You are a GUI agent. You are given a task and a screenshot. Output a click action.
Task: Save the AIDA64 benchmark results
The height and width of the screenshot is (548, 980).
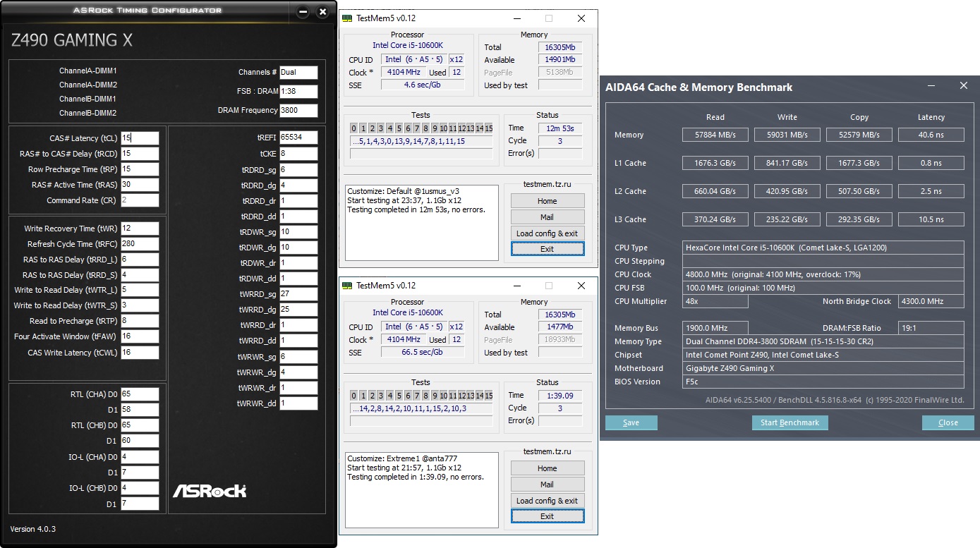point(631,422)
